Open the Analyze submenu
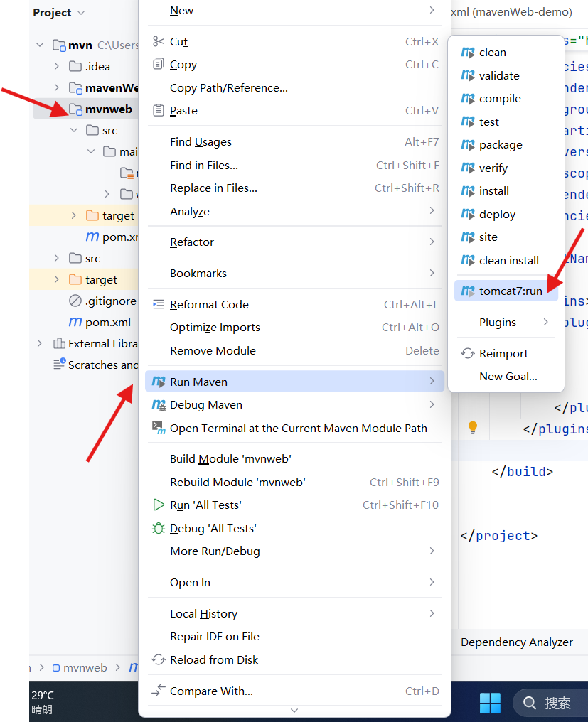588x722 pixels. [294, 211]
